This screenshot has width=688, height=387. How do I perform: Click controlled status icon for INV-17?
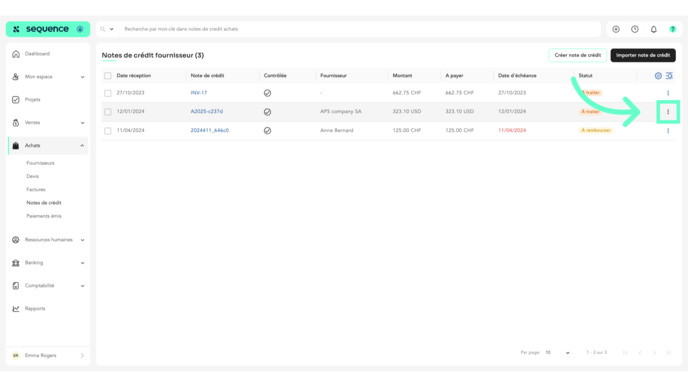(267, 93)
